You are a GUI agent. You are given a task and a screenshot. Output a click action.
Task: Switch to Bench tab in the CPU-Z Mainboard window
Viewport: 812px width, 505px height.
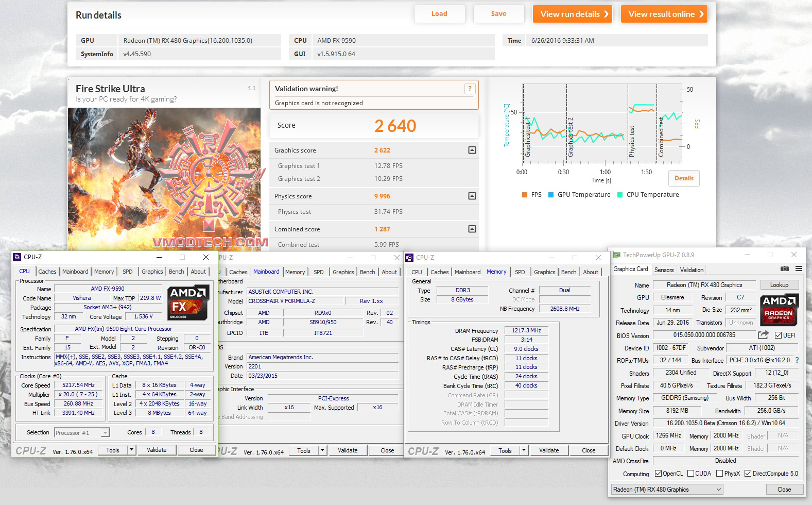pos(368,272)
